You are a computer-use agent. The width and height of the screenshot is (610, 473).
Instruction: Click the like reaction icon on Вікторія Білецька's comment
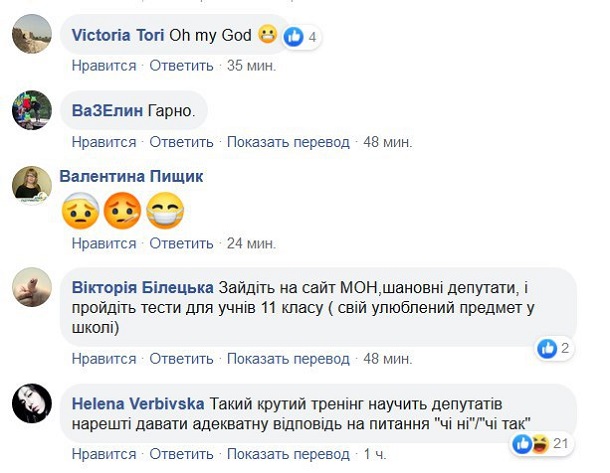(547, 349)
